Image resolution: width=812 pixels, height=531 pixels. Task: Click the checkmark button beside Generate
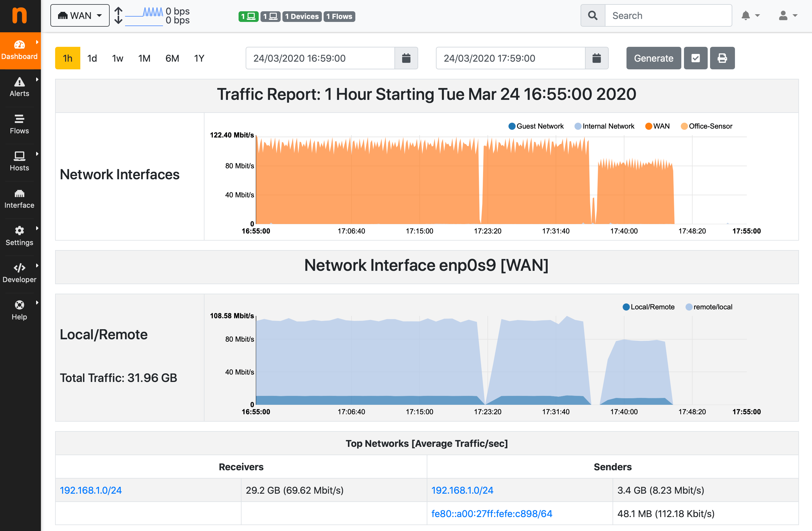point(695,58)
